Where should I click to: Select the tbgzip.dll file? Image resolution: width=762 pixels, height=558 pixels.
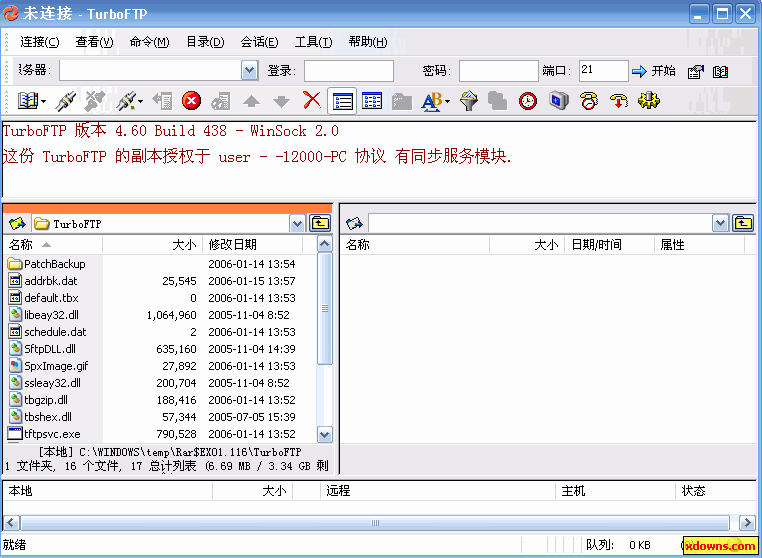pyautogui.click(x=38, y=400)
